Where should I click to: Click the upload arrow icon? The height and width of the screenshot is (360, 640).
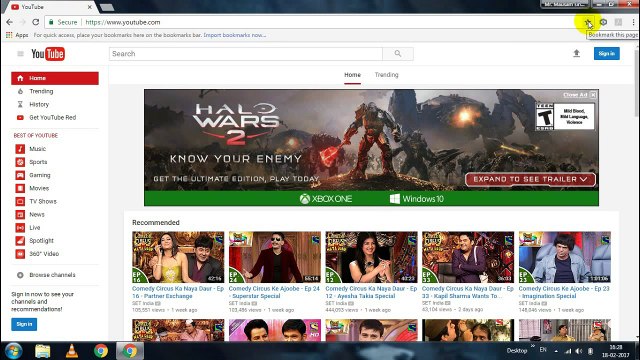576,53
